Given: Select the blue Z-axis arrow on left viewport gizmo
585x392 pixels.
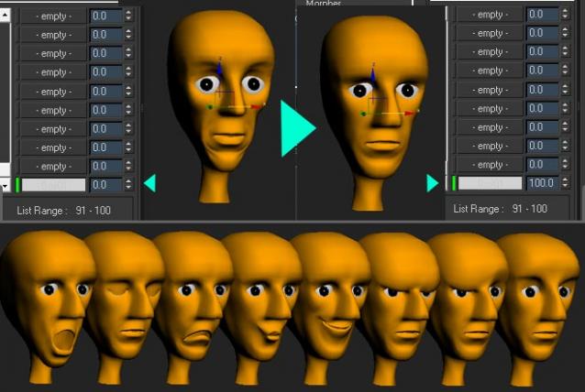Looking at the screenshot, I should tap(220, 68).
